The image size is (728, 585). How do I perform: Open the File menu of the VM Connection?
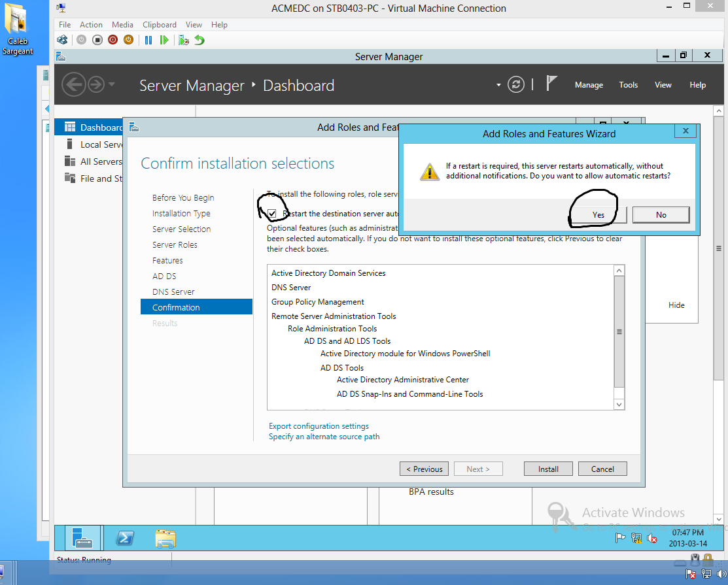click(65, 25)
